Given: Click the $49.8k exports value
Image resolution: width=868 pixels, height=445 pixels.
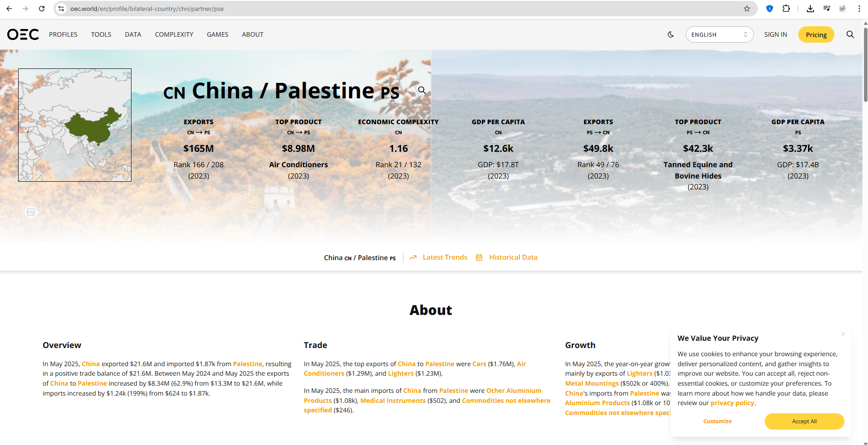Looking at the screenshot, I should click(598, 149).
